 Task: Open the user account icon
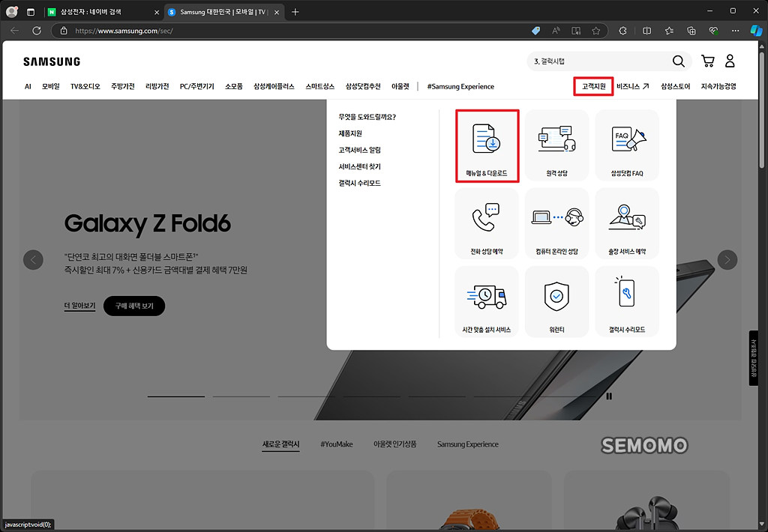[x=730, y=61]
